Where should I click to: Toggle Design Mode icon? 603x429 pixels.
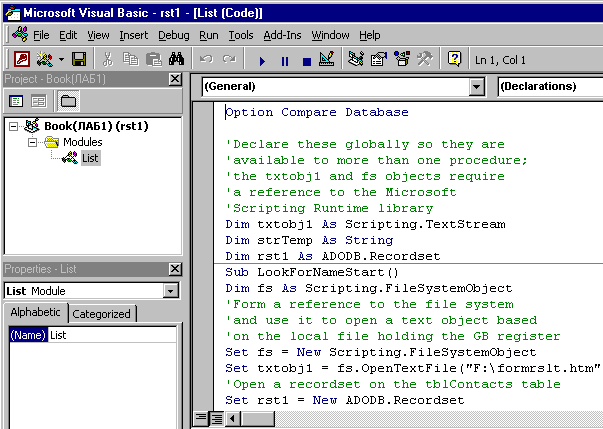(327, 59)
